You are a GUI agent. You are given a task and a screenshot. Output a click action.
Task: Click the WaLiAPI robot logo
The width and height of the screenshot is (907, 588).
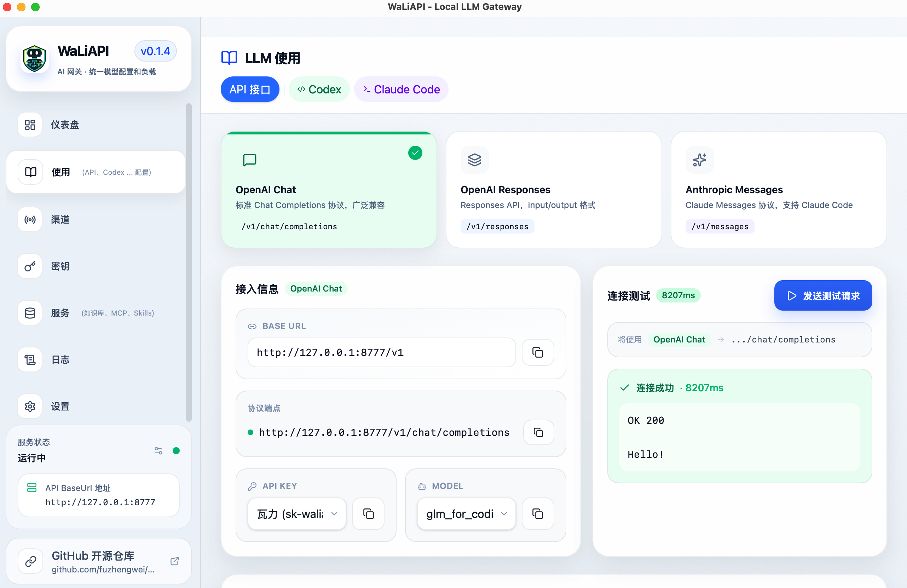coord(34,59)
